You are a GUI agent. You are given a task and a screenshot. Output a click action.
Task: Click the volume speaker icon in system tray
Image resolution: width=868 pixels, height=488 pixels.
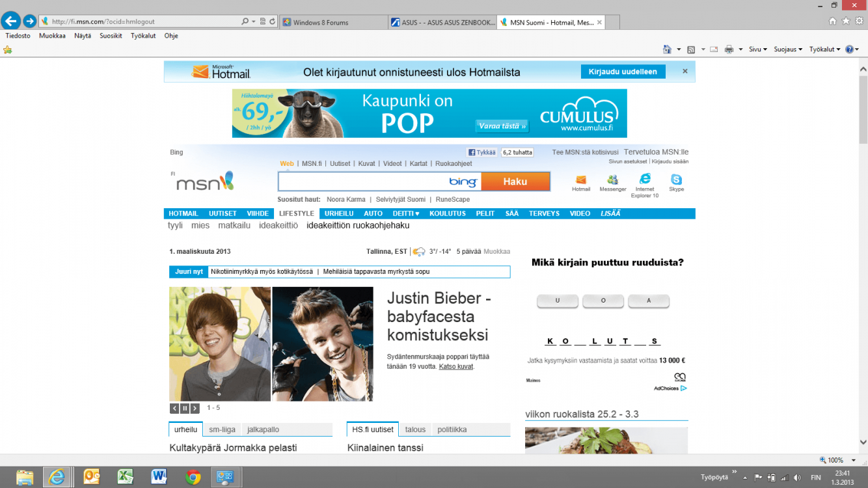798,478
